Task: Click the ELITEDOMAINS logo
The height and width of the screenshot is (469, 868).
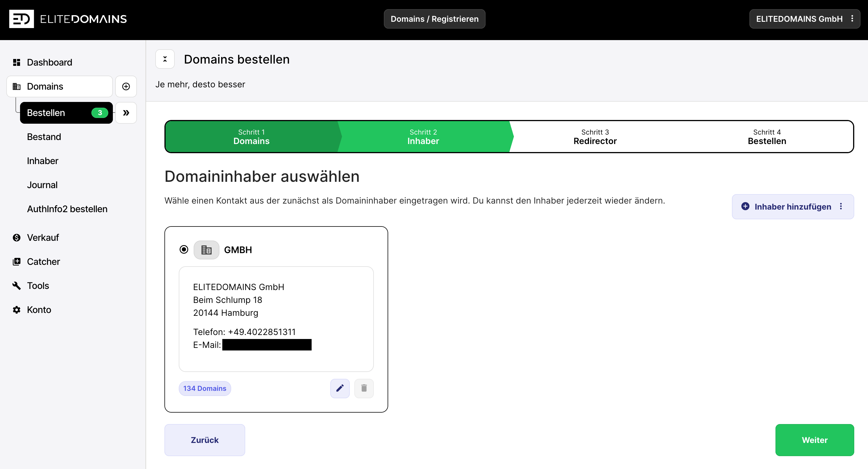Action: coord(68,19)
